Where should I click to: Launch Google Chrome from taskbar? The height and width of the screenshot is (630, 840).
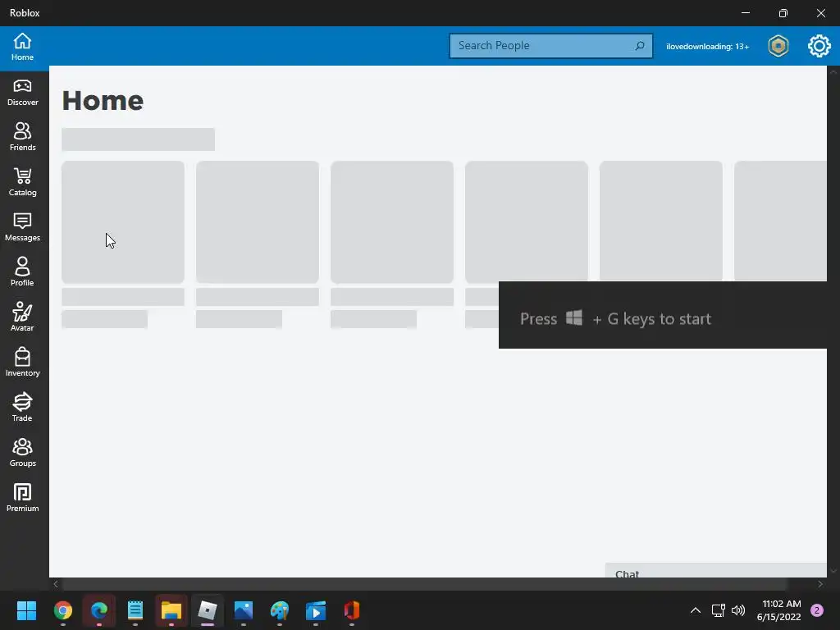(x=62, y=610)
